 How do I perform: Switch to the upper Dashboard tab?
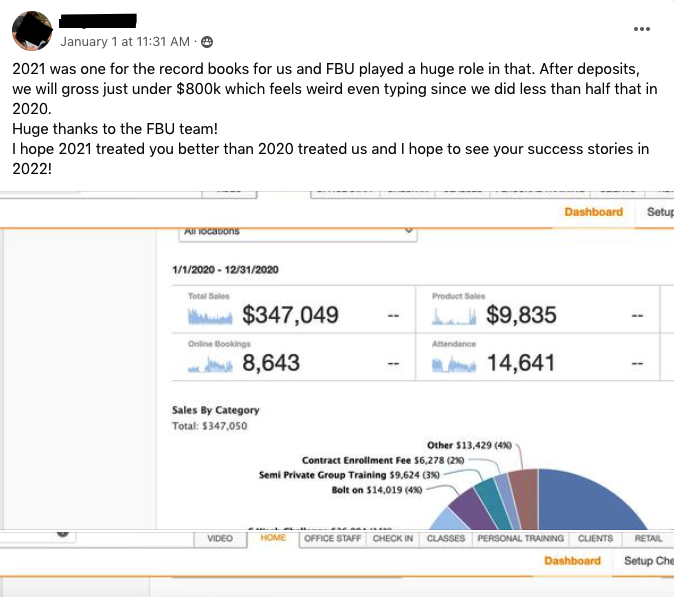point(593,212)
